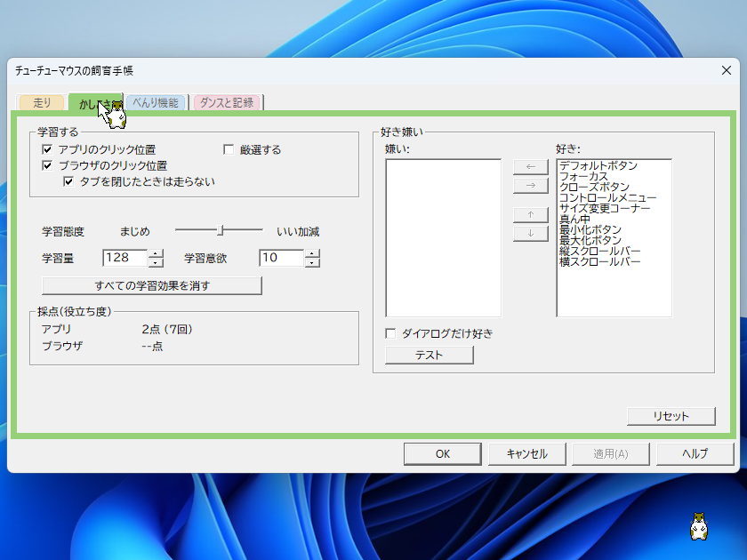Click the 学習量 input field
This screenshot has width=747, height=560.
click(124, 258)
